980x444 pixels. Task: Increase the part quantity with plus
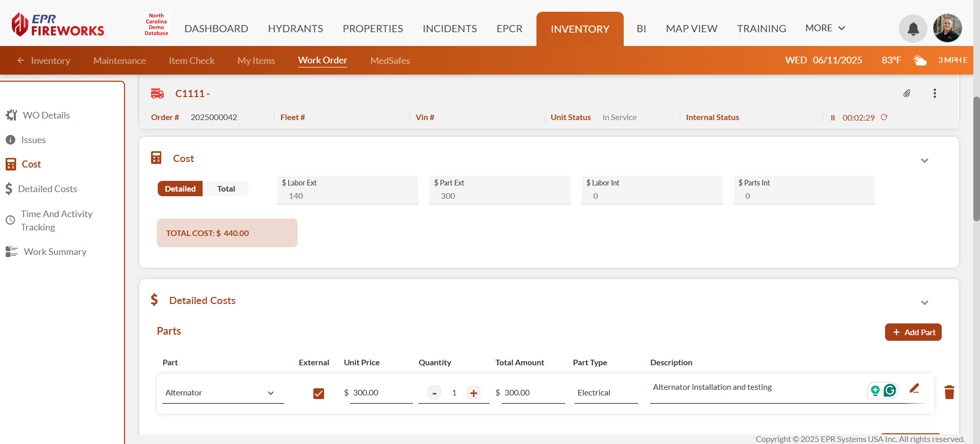tap(473, 393)
